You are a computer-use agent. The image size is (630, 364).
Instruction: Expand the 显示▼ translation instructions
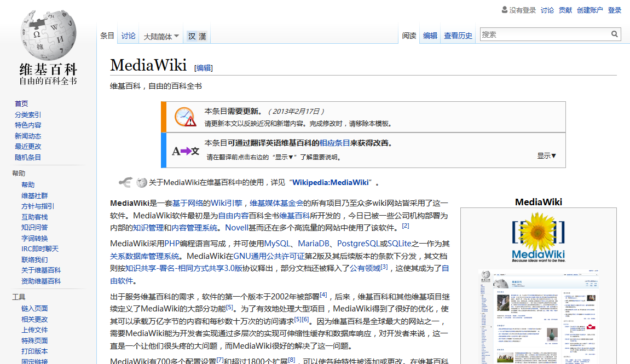pos(546,156)
